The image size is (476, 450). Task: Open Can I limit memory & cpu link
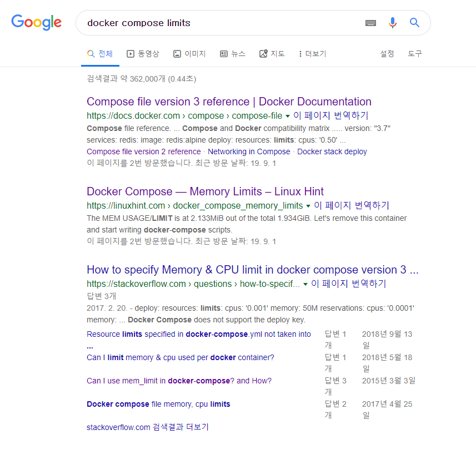(x=181, y=357)
